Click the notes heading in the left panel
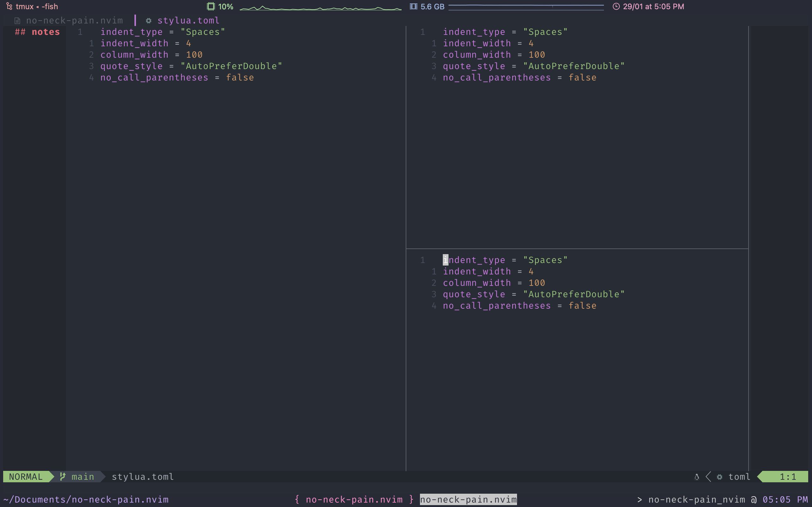The image size is (812, 507). pos(37,31)
